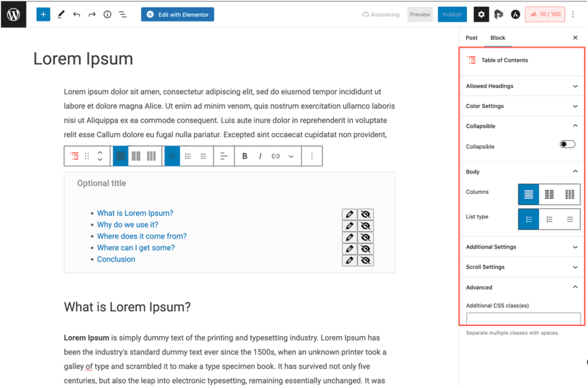Open the List View outline icon
This screenshot has height=388, width=588.
[x=122, y=14]
